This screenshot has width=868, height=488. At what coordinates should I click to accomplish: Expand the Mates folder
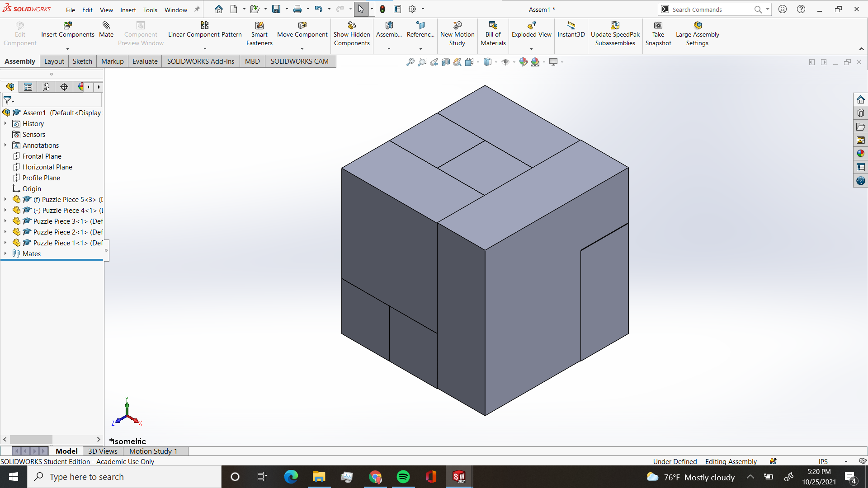tap(5, 253)
